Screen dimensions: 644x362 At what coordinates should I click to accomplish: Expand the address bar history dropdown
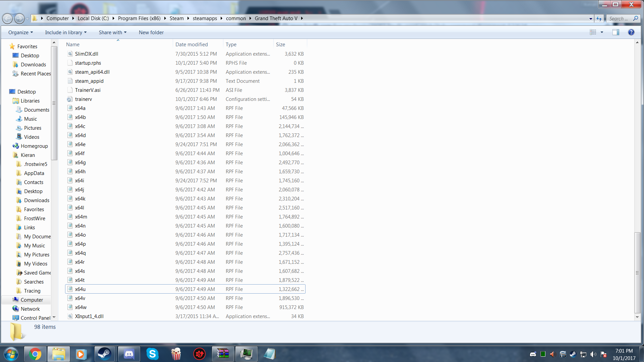click(591, 19)
